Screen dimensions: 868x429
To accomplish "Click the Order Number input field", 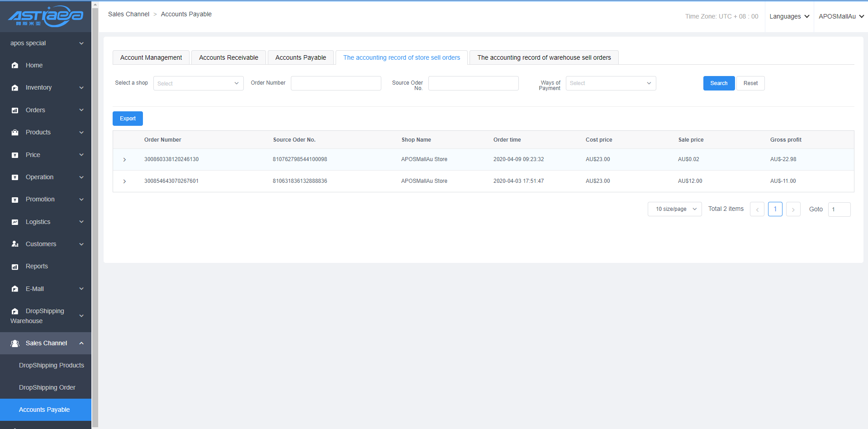I will [x=336, y=83].
